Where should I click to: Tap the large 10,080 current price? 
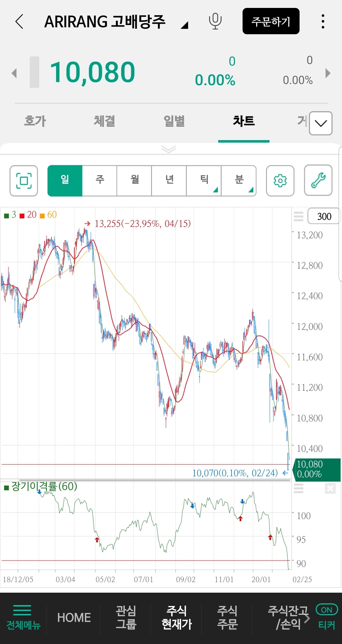pyautogui.click(x=92, y=72)
